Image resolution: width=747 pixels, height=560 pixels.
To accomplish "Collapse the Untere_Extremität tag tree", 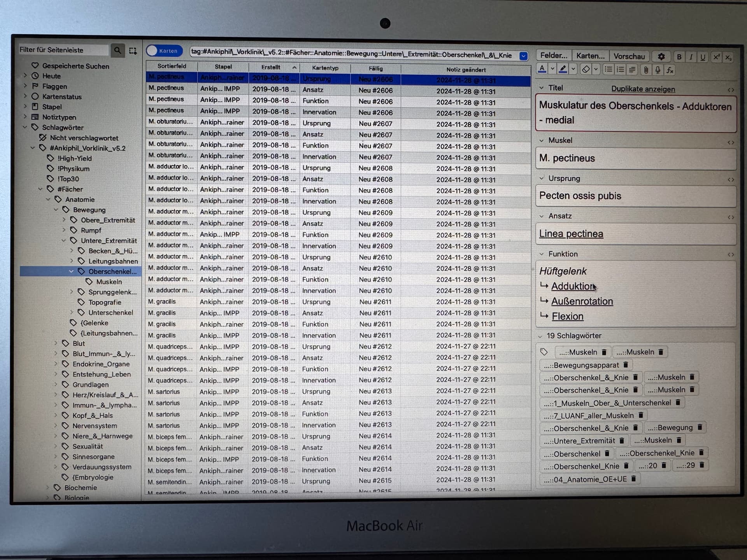I will point(64,241).
